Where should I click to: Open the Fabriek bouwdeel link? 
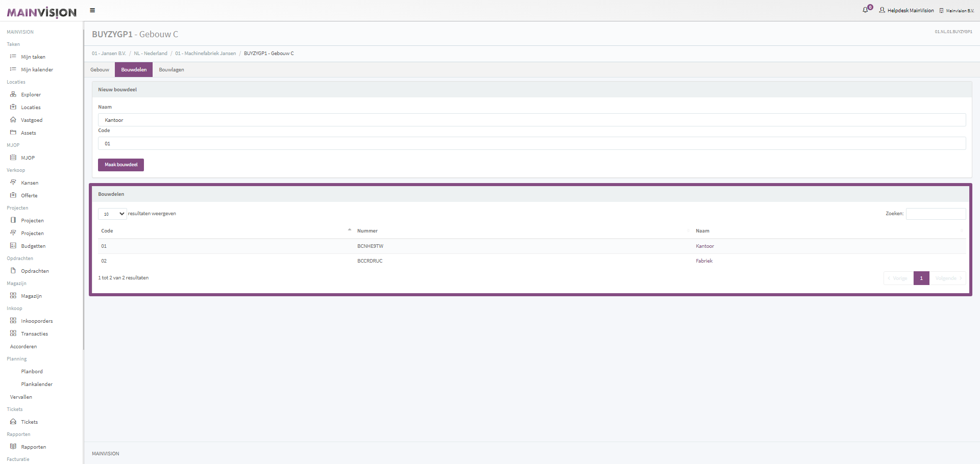[x=704, y=261]
